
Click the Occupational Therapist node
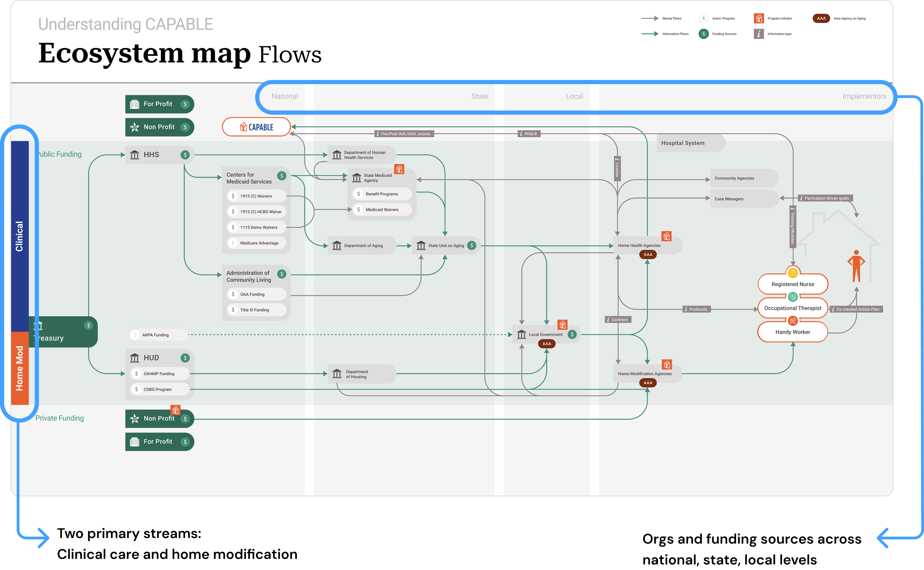pos(792,308)
